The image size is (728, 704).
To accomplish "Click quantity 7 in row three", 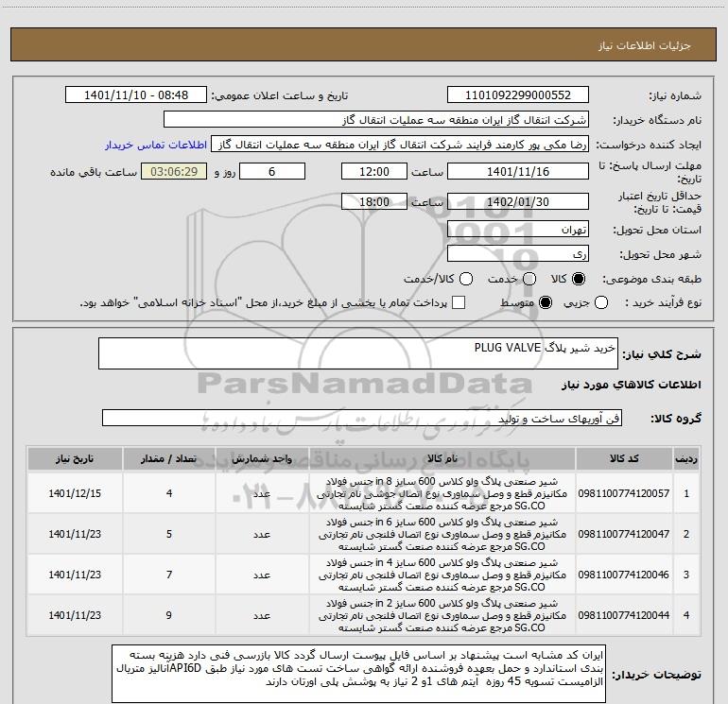I will (169, 575).
